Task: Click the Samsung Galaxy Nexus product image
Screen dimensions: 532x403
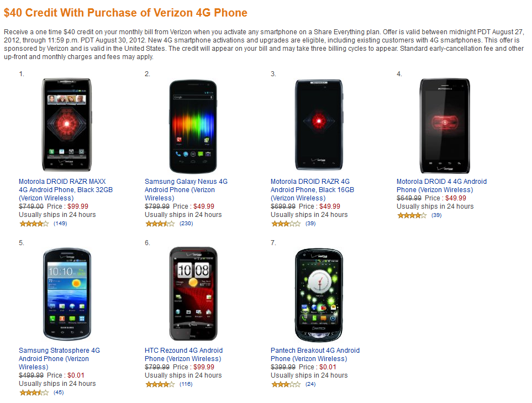Action: point(192,124)
